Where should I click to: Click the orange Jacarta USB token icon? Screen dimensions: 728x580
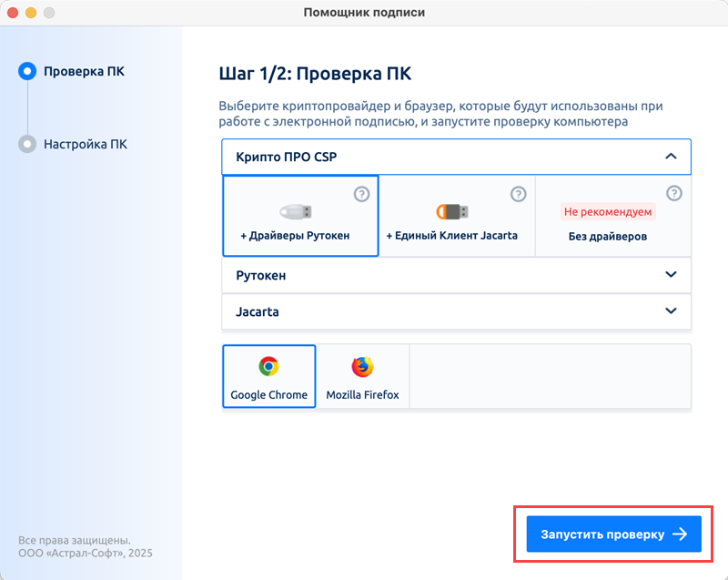(452, 211)
